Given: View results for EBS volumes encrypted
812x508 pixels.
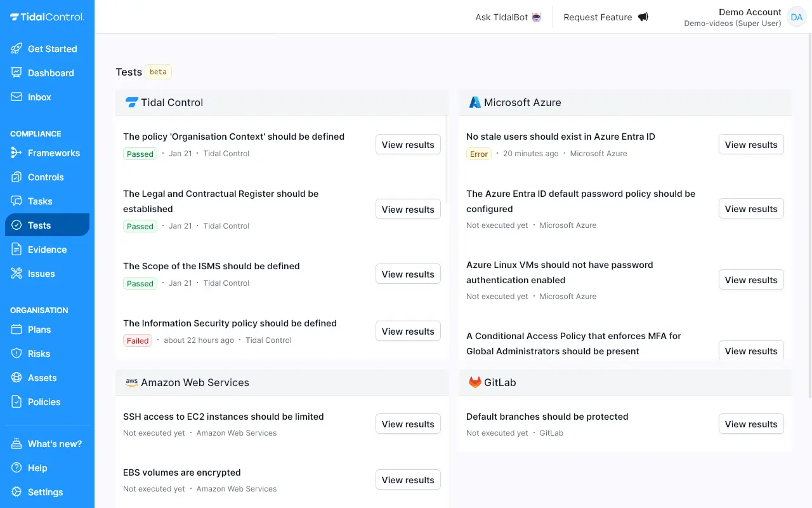Looking at the screenshot, I should click(408, 480).
